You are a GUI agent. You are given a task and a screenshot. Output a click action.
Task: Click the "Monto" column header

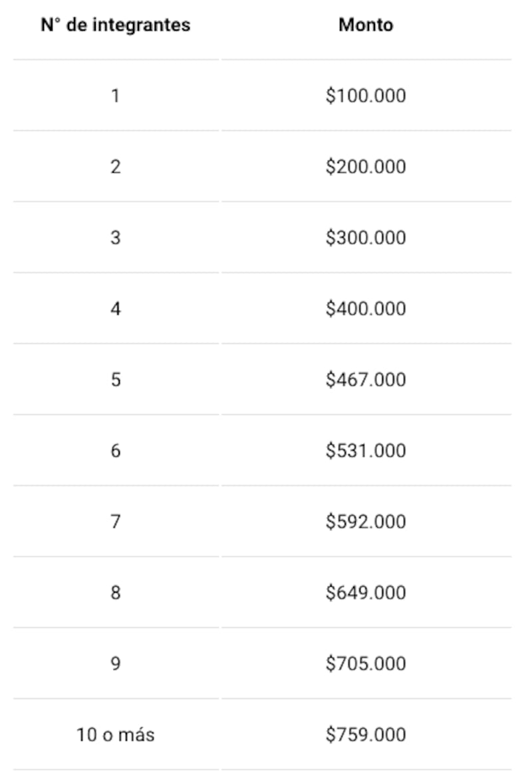click(x=366, y=25)
